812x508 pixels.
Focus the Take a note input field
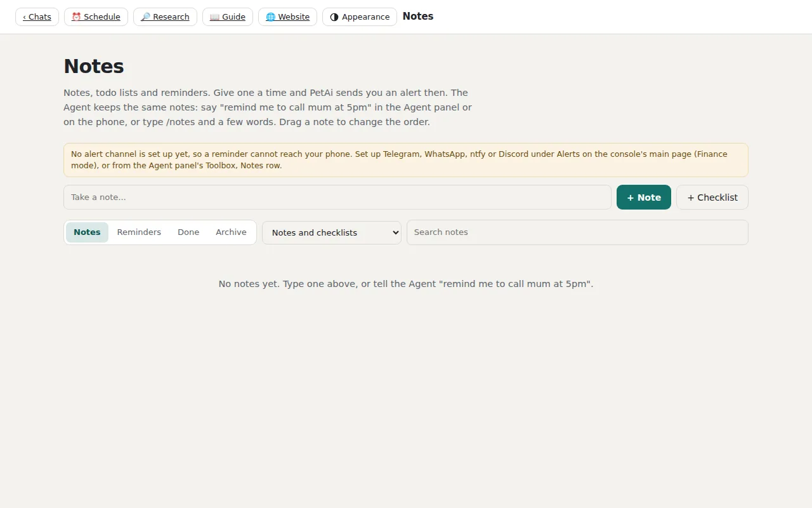[x=337, y=197]
